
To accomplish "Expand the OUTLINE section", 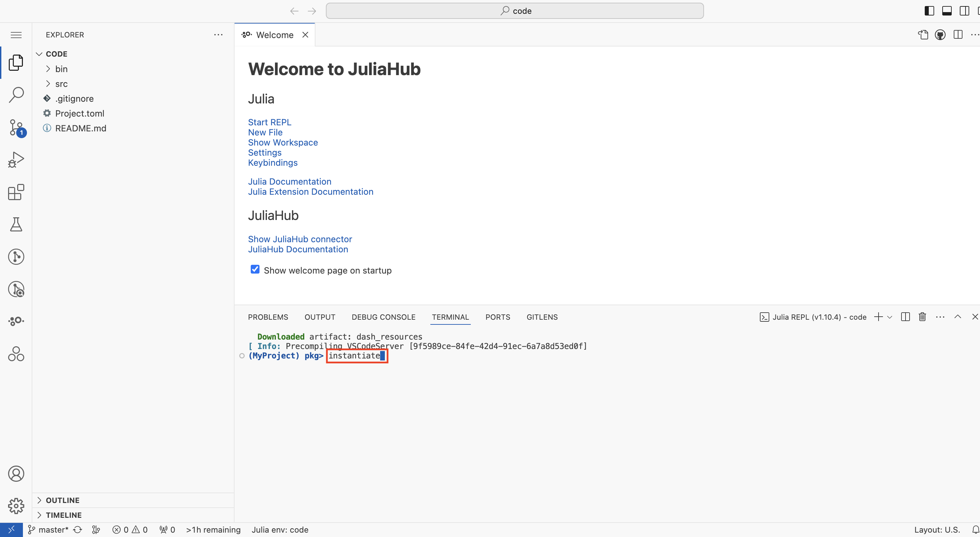I will [x=63, y=500].
